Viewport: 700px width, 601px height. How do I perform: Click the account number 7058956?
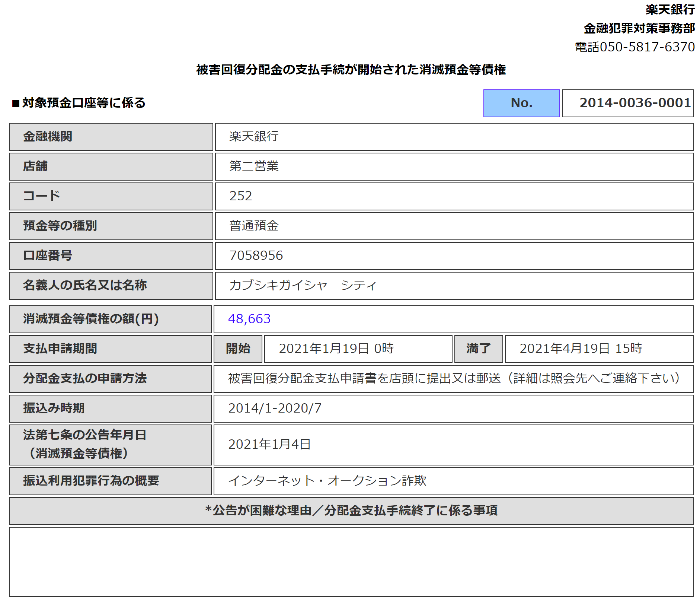coord(256,255)
